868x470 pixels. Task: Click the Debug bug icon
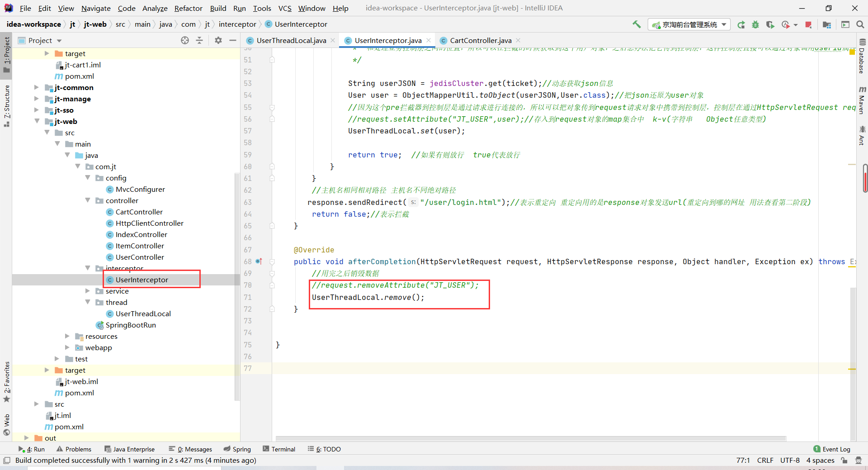click(x=755, y=24)
